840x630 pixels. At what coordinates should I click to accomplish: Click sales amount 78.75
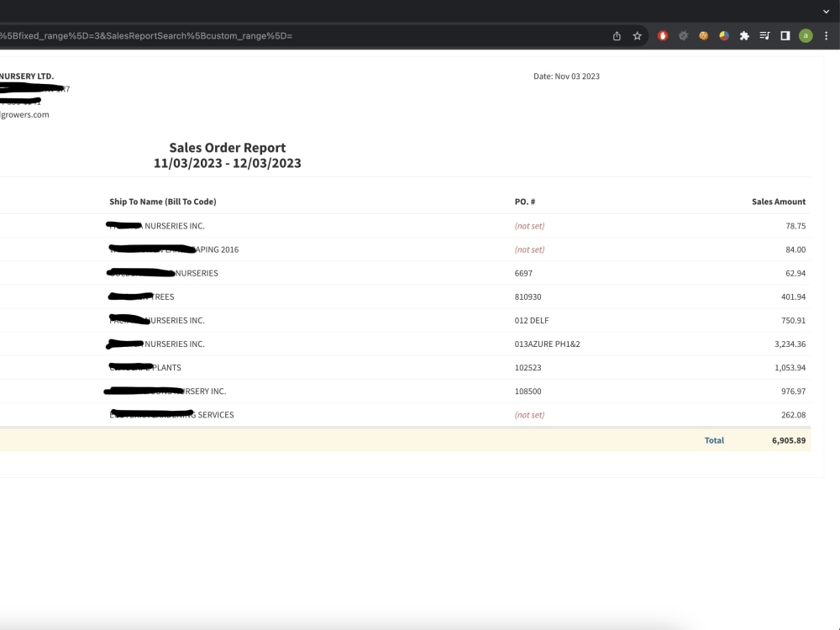pos(795,226)
